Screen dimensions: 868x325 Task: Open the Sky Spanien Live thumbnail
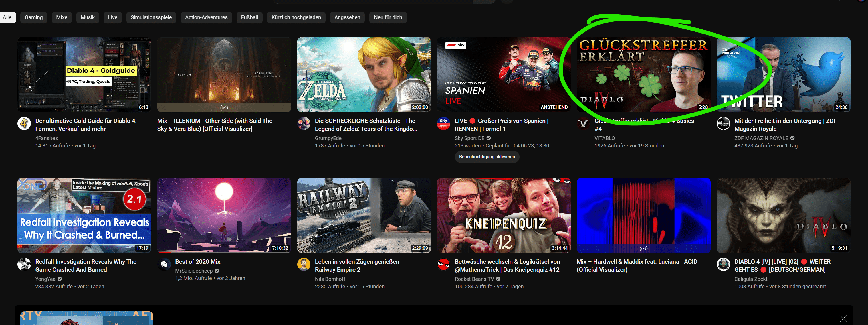(504, 74)
